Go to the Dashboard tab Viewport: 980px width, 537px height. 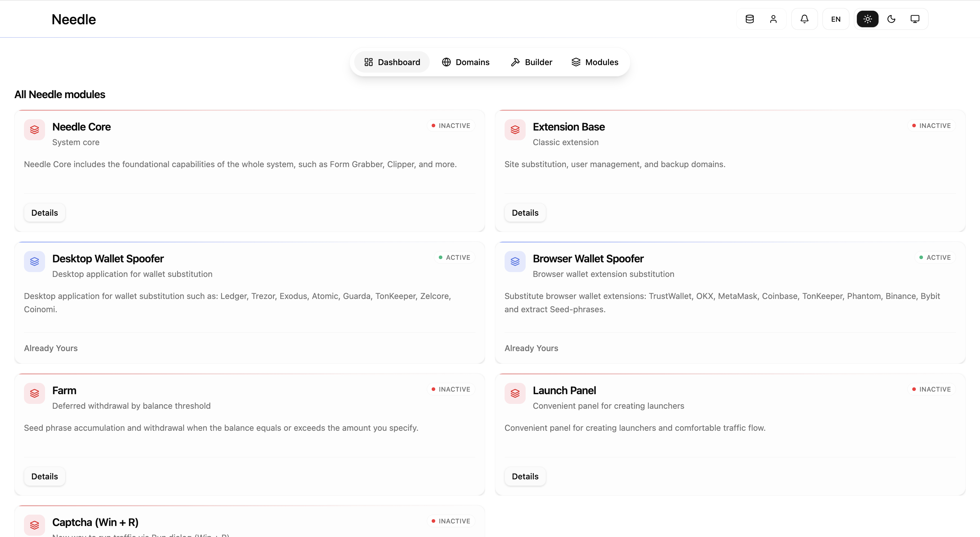pos(392,62)
